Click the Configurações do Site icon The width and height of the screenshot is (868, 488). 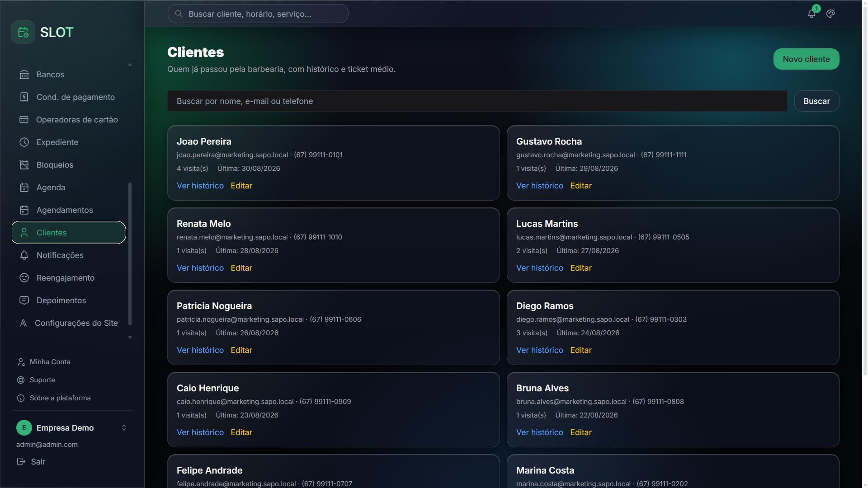pos(24,323)
